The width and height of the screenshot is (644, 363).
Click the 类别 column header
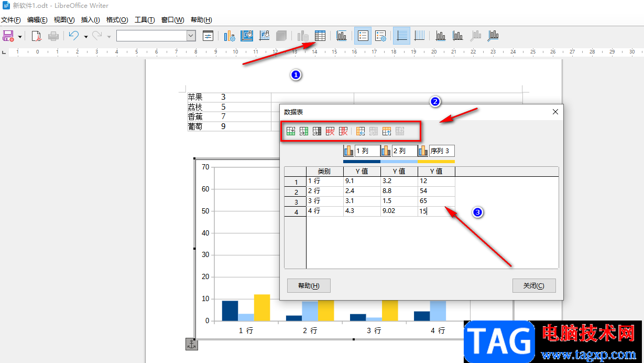325,171
